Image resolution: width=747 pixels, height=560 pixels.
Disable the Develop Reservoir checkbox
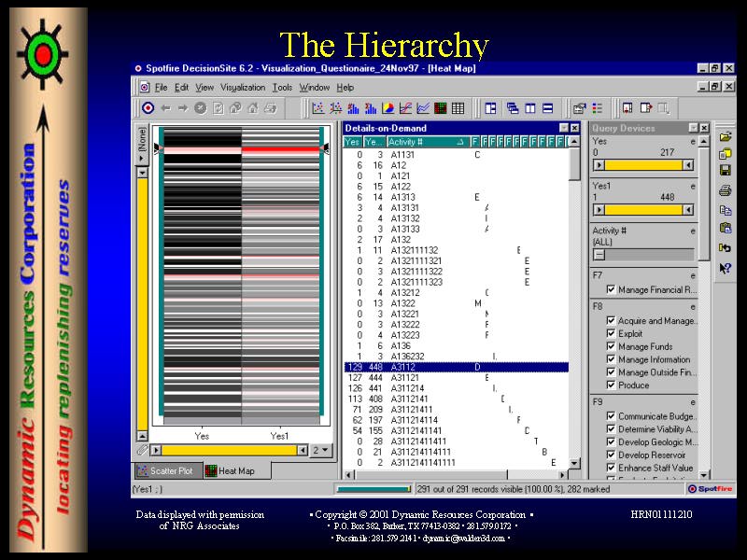611,455
